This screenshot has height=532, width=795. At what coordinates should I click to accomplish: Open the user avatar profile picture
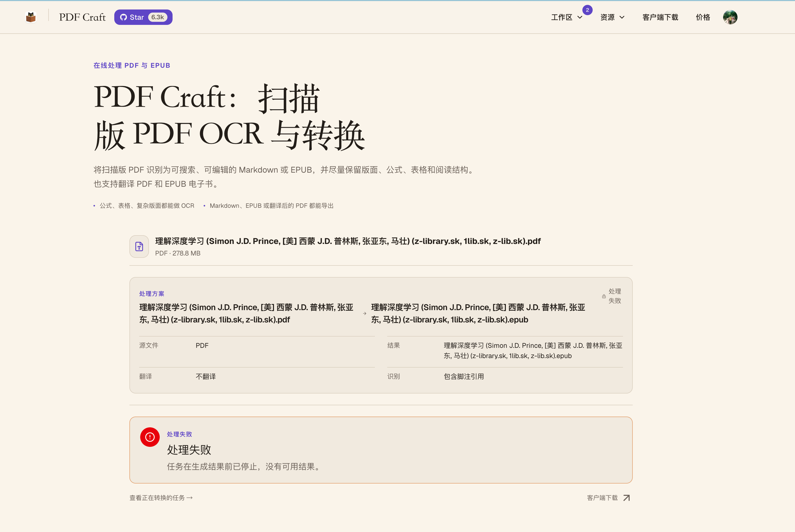(730, 17)
